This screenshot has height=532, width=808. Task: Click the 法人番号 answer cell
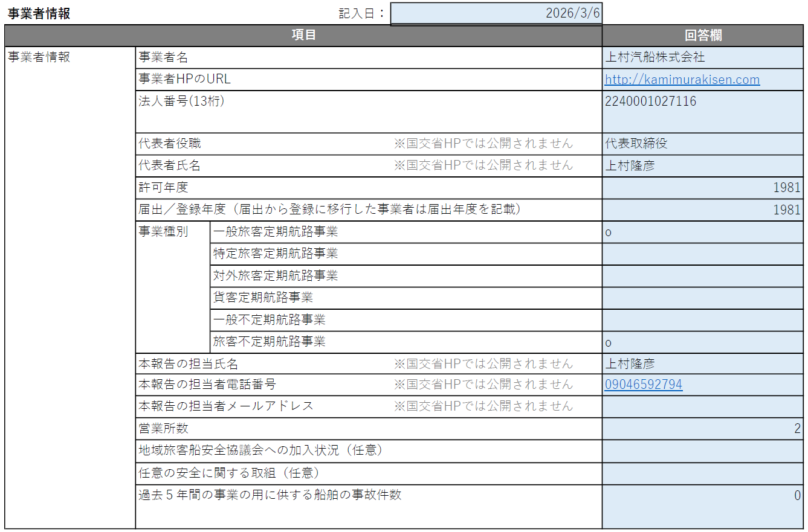pos(703,112)
